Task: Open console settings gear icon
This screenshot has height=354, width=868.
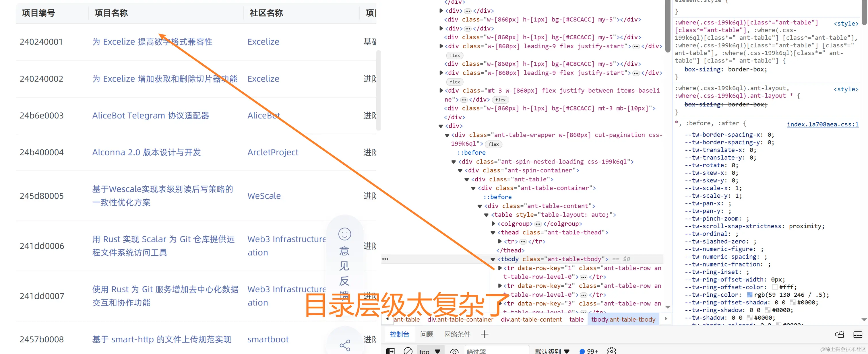Action: [611, 351]
